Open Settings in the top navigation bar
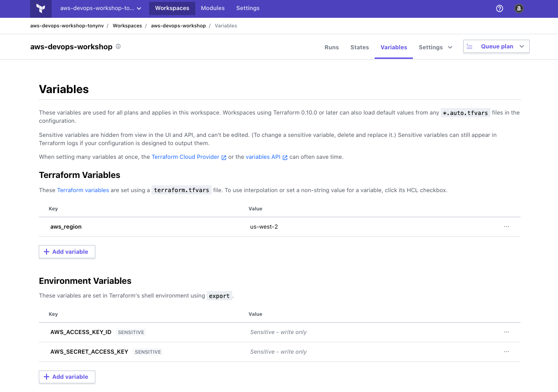This screenshot has height=392, width=558. point(248,8)
